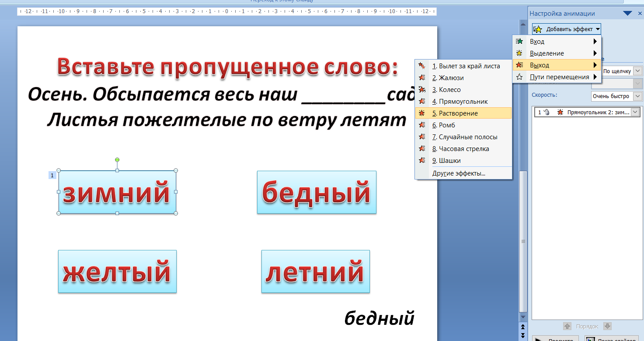This screenshot has height=341, width=644.
Task: Click the line Листья пожелтелые по ветру летят
Action: click(227, 120)
